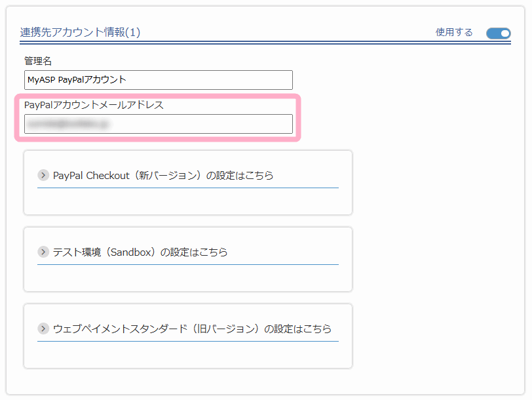Toggle the 使用する switch off
The width and height of the screenshot is (532, 400).
(498, 33)
